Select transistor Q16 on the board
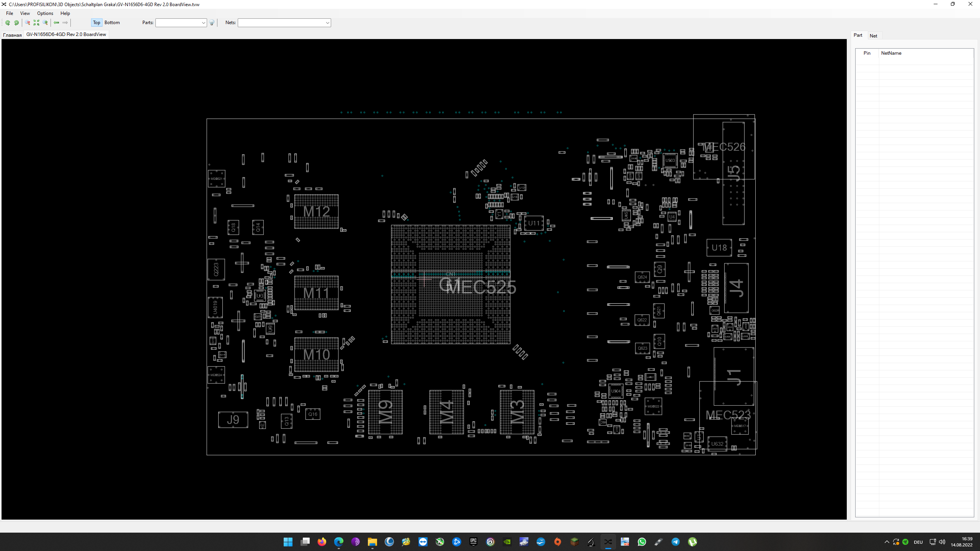The image size is (980, 551). 313,414
